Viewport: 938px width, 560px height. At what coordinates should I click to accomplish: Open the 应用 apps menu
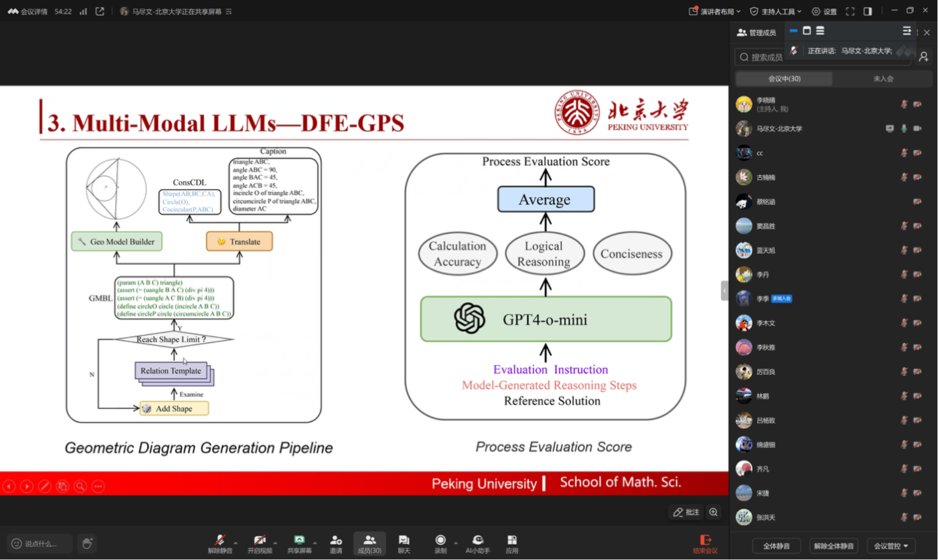(x=512, y=544)
